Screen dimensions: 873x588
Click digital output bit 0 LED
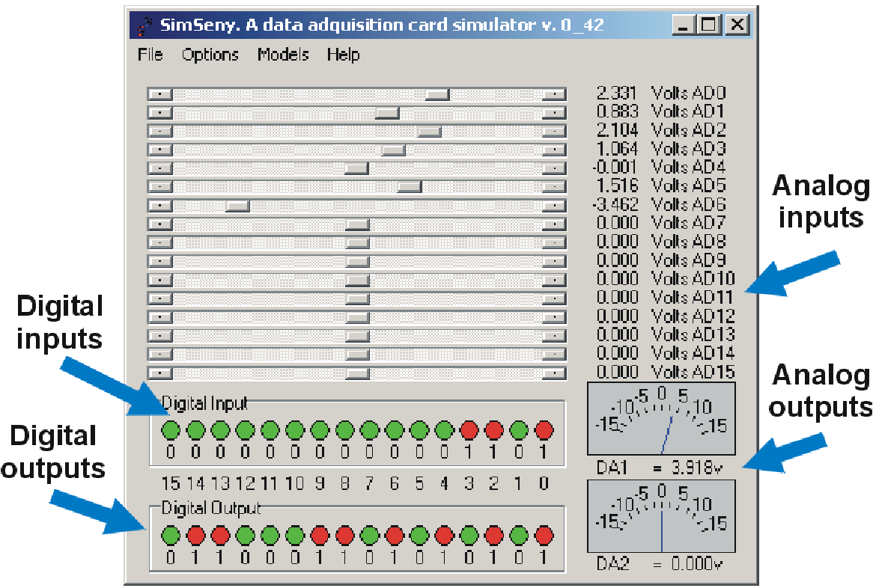(544, 535)
